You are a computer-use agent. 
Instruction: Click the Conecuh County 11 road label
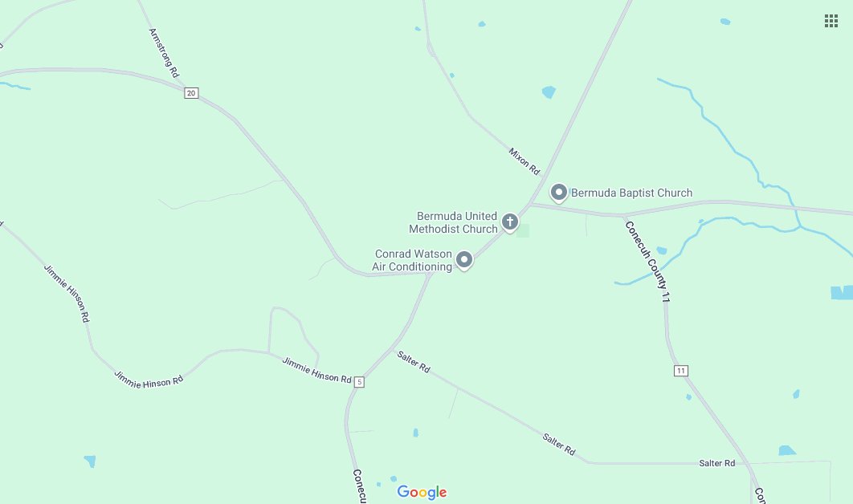click(x=647, y=261)
